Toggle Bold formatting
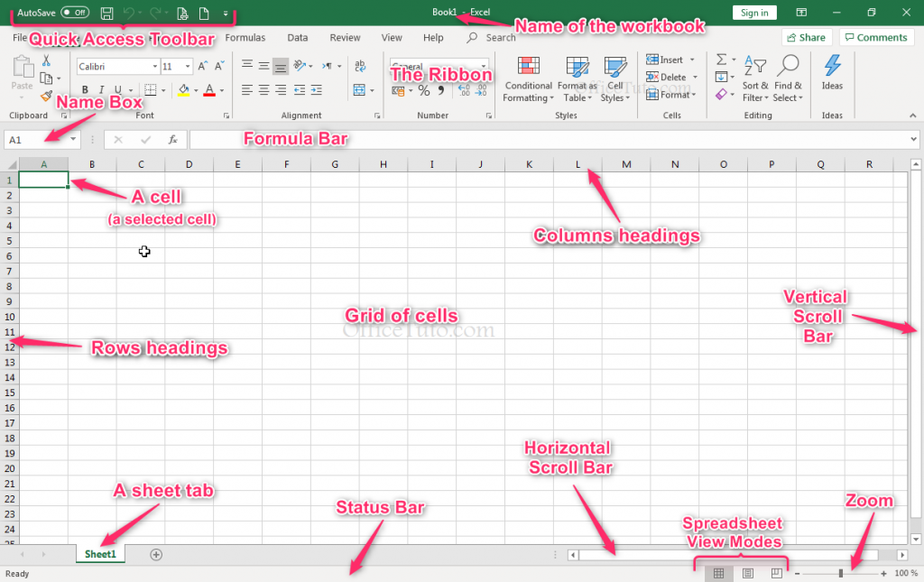 [x=84, y=89]
